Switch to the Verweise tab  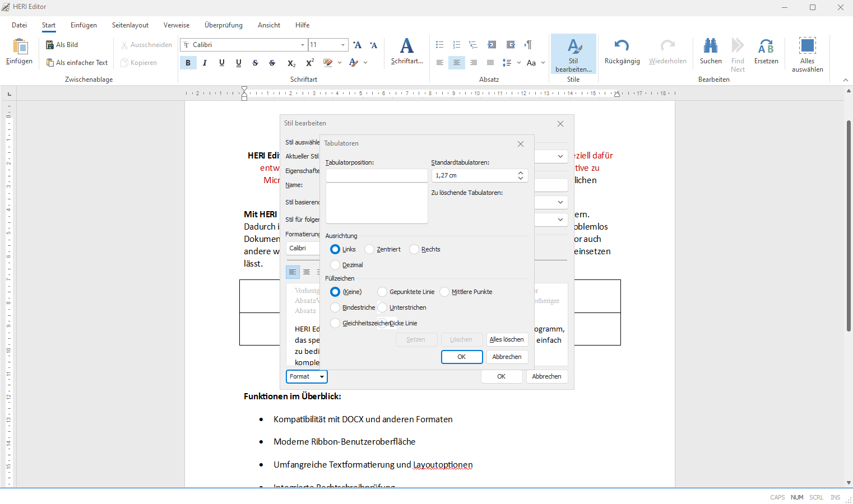coord(177,25)
